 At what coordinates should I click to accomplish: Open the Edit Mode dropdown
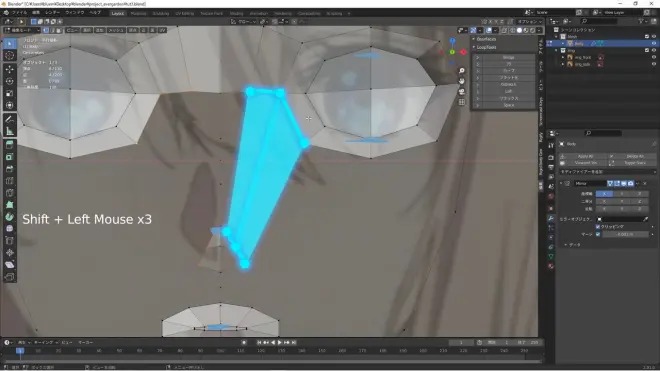coord(22,30)
